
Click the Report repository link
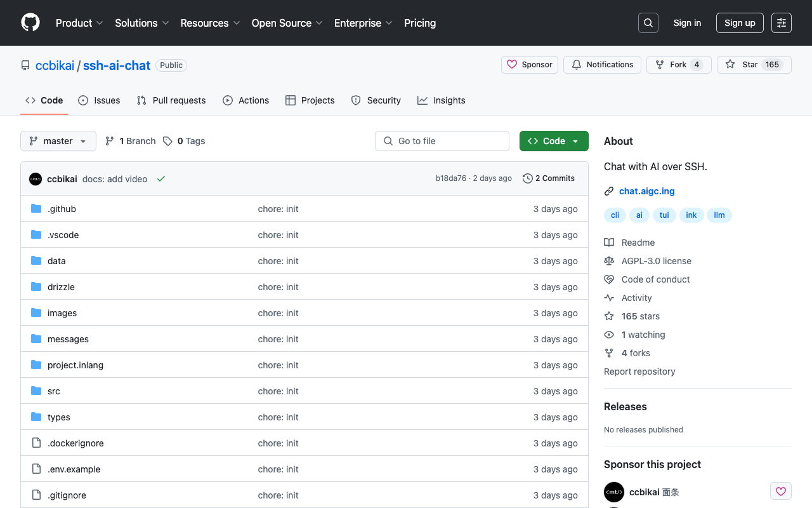click(x=639, y=371)
